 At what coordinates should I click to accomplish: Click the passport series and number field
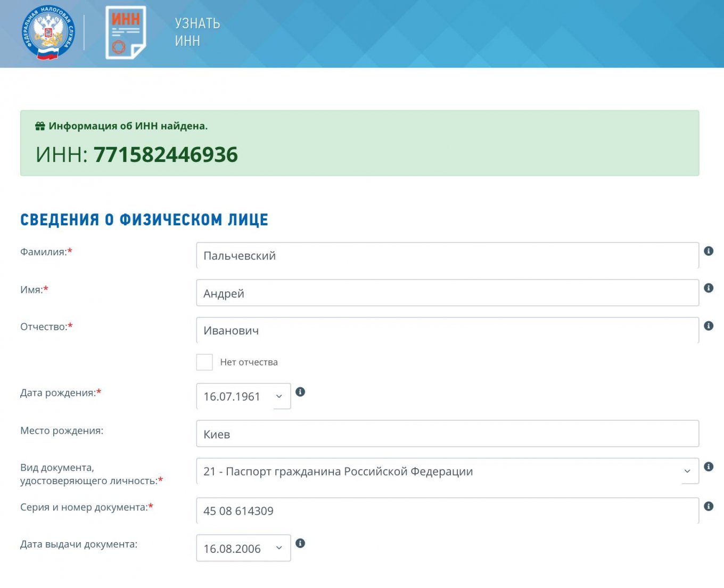coord(447,511)
